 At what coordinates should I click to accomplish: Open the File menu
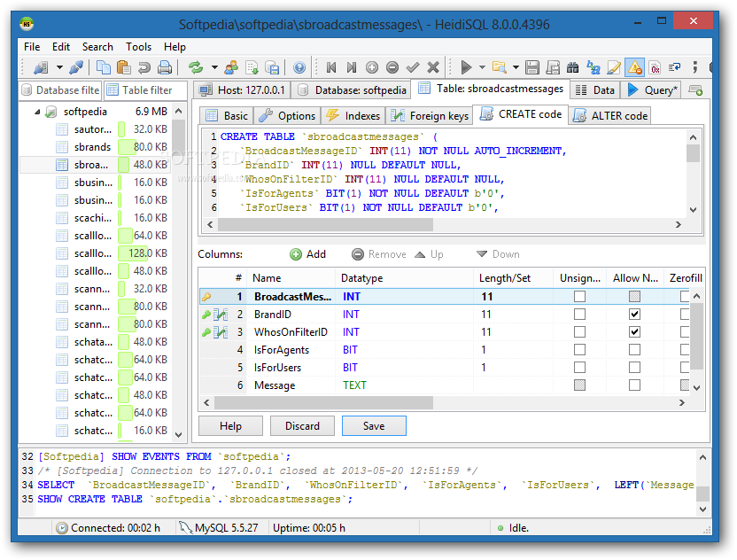click(32, 47)
